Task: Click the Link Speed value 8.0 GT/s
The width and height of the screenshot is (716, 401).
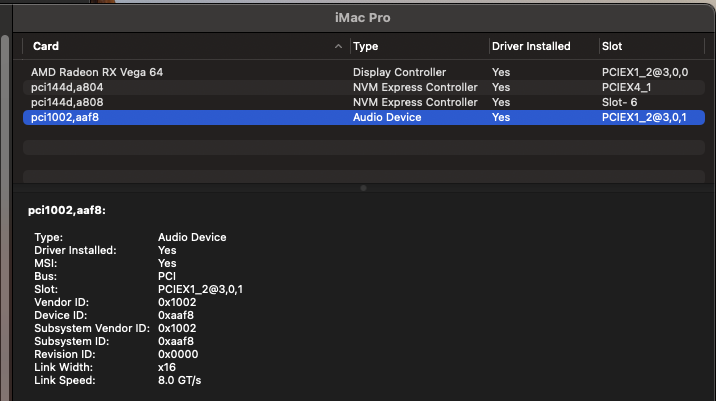Action: [179, 380]
